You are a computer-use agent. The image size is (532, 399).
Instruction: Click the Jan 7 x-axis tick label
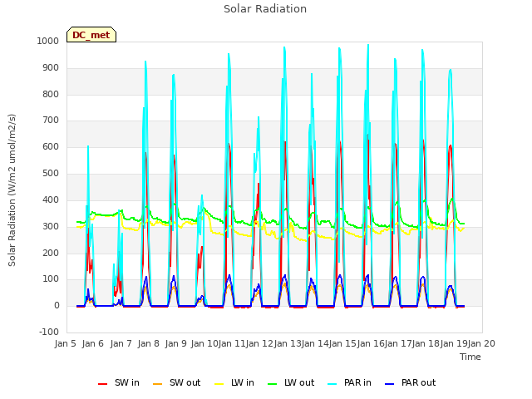(121, 343)
